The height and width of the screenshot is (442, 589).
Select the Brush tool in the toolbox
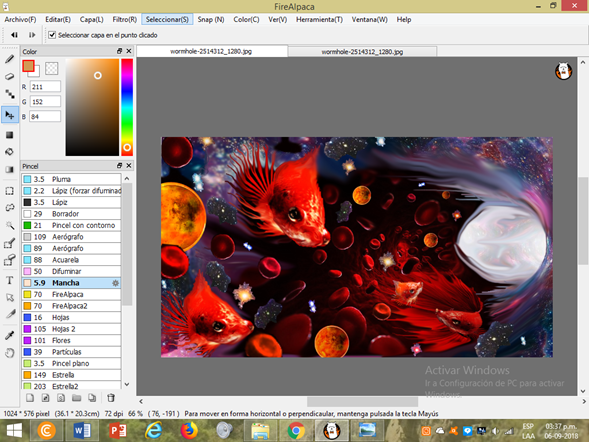click(x=9, y=59)
